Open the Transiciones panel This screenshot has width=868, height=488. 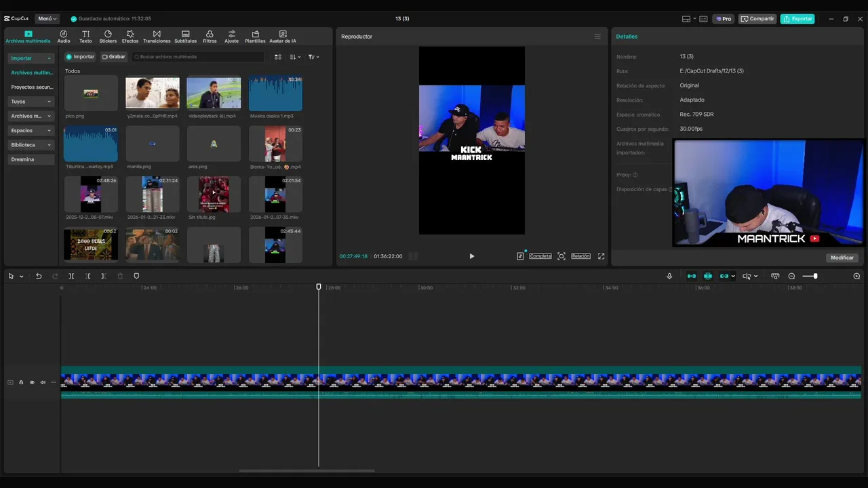coord(157,37)
